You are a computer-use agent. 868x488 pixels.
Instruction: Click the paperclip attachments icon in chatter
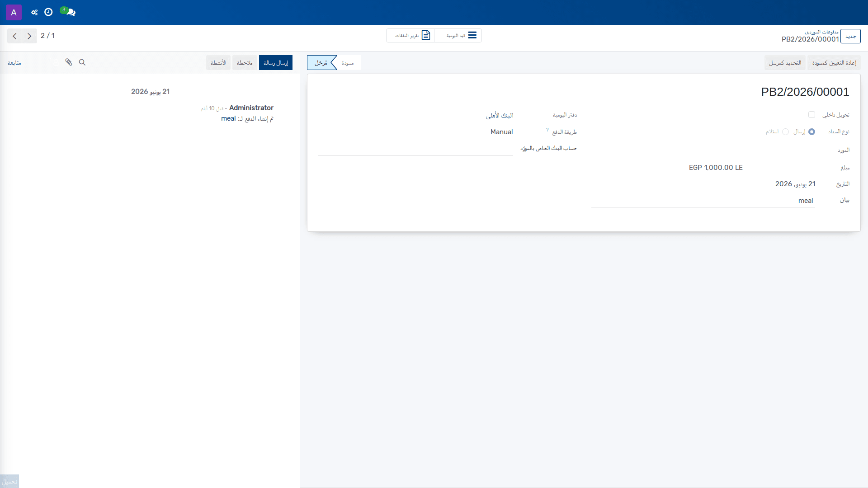coord(69,62)
